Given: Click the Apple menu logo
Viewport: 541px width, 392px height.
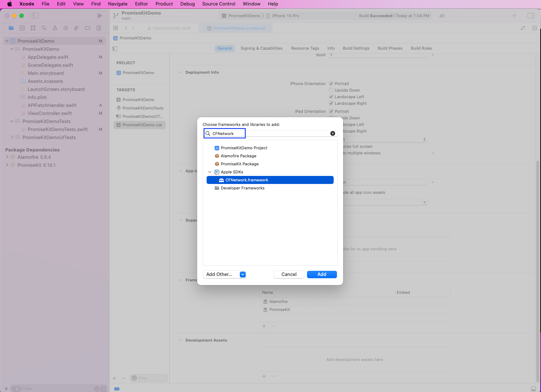Looking at the screenshot, I should 9,4.
